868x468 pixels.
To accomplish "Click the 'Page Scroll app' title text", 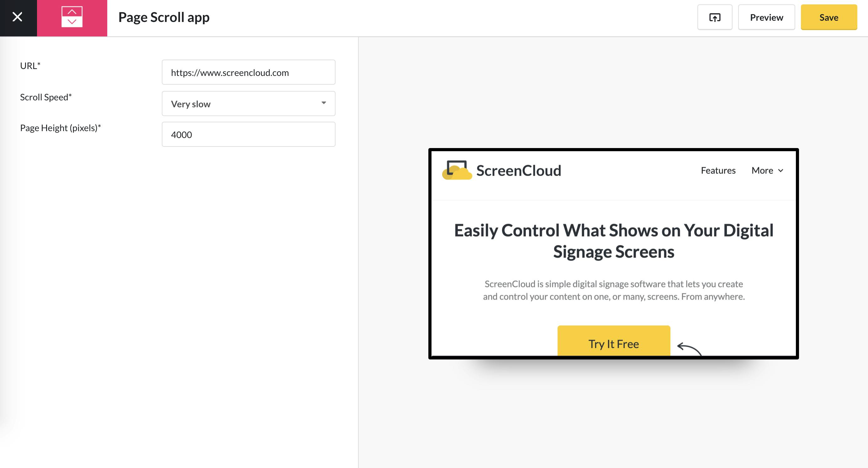I will [164, 17].
